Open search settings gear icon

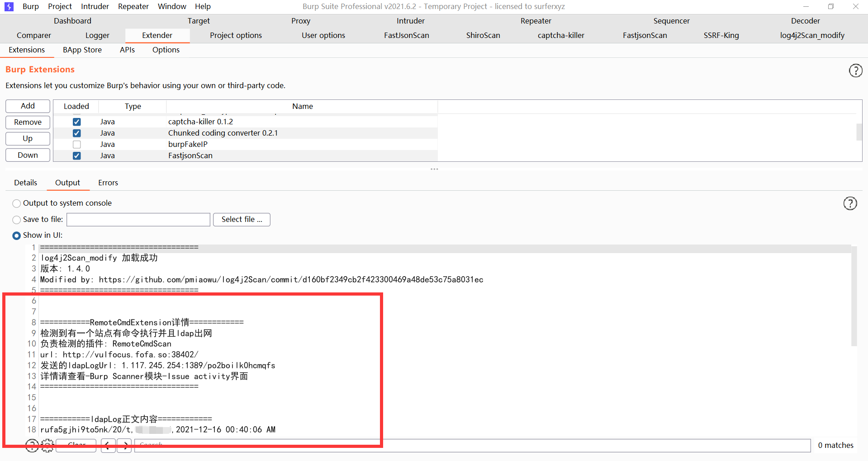47,446
